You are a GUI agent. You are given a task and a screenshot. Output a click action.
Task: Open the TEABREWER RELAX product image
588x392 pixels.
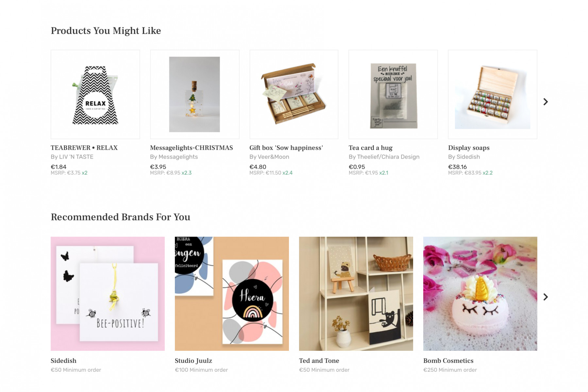[x=95, y=94]
